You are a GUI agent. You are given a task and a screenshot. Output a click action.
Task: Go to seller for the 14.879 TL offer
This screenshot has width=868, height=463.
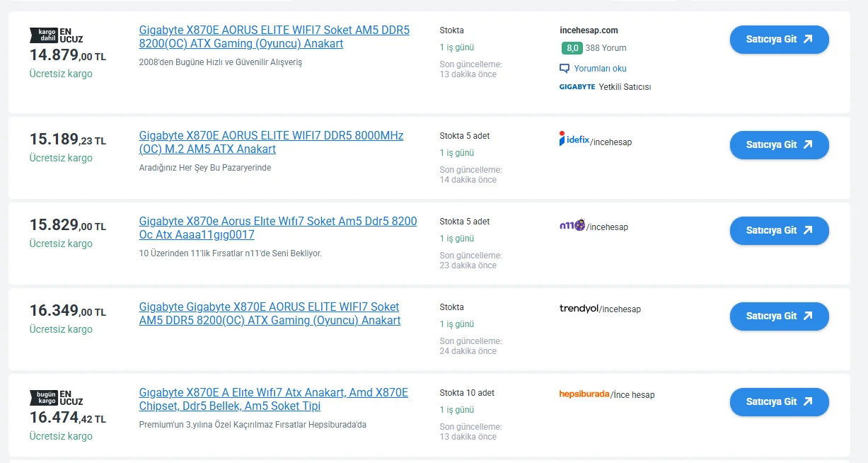(779, 40)
